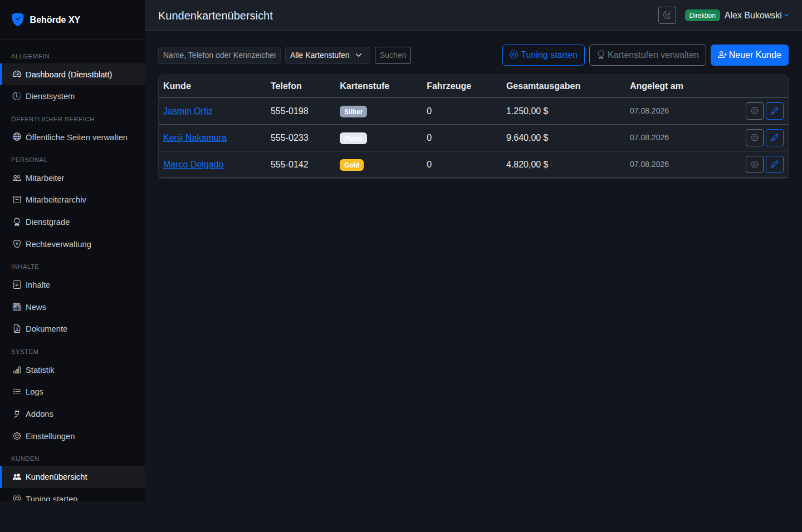Screen dimensions: 802x532
Task: Open Jasmin Ortiz customer link
Action: coord(188,111)
